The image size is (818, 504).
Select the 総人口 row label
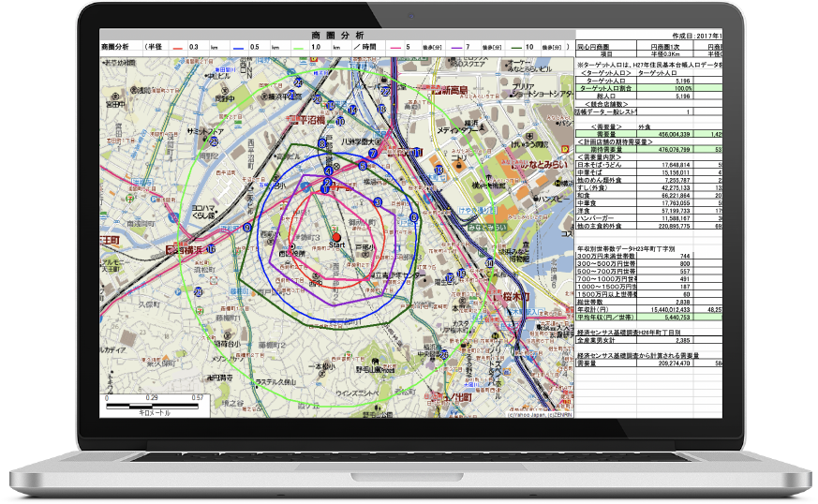[606, 96]
